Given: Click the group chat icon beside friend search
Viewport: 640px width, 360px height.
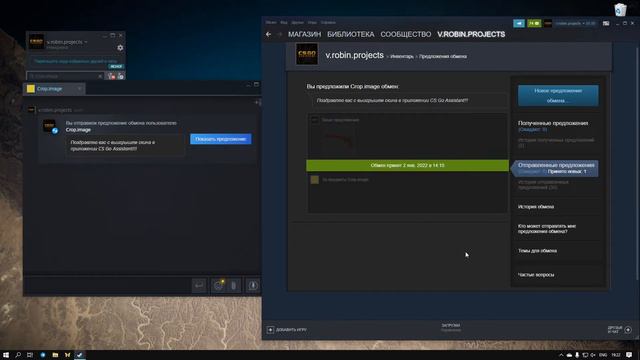Looking at the screenshot, I should 121,76.
